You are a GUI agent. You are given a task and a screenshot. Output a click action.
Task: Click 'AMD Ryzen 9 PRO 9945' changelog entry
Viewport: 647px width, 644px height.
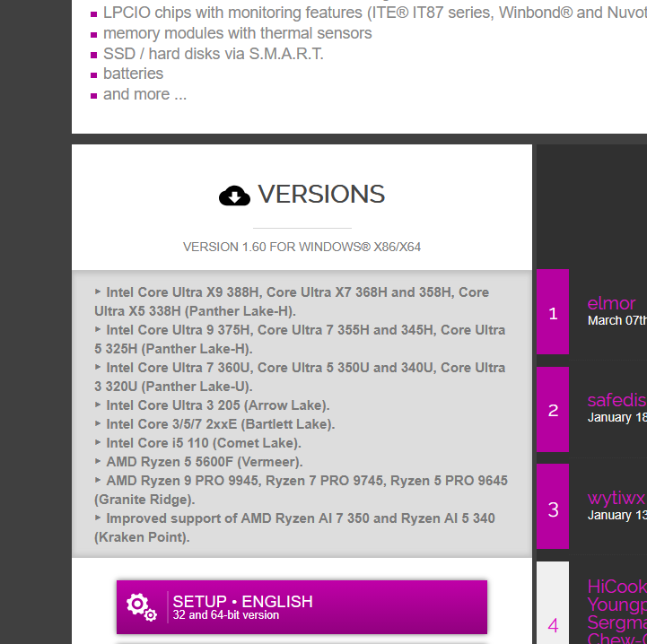(302, 490)
